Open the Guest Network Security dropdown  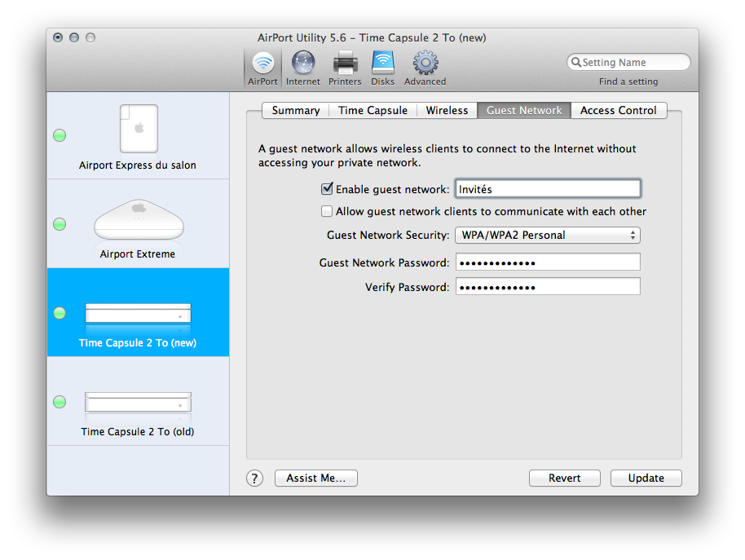548,236
